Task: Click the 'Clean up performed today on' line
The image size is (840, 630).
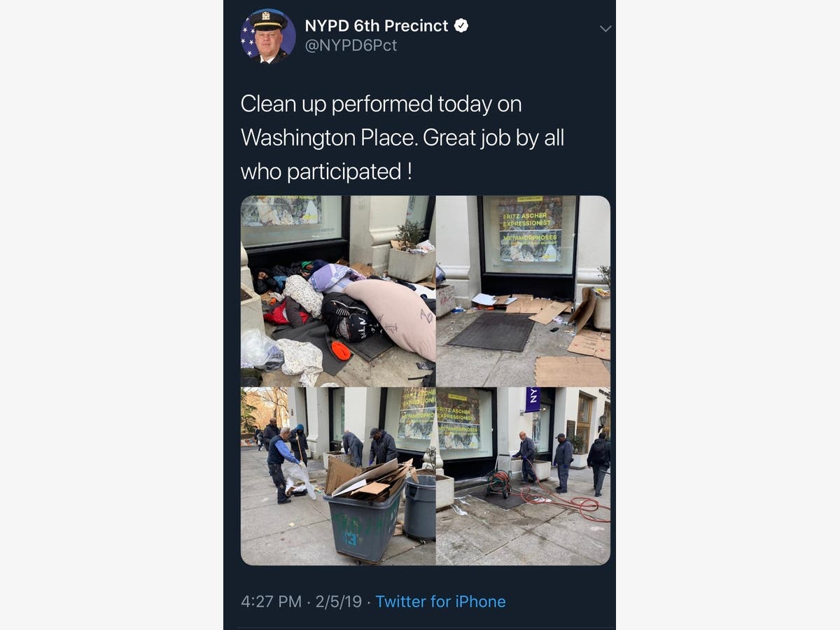Action: (381, 104)
